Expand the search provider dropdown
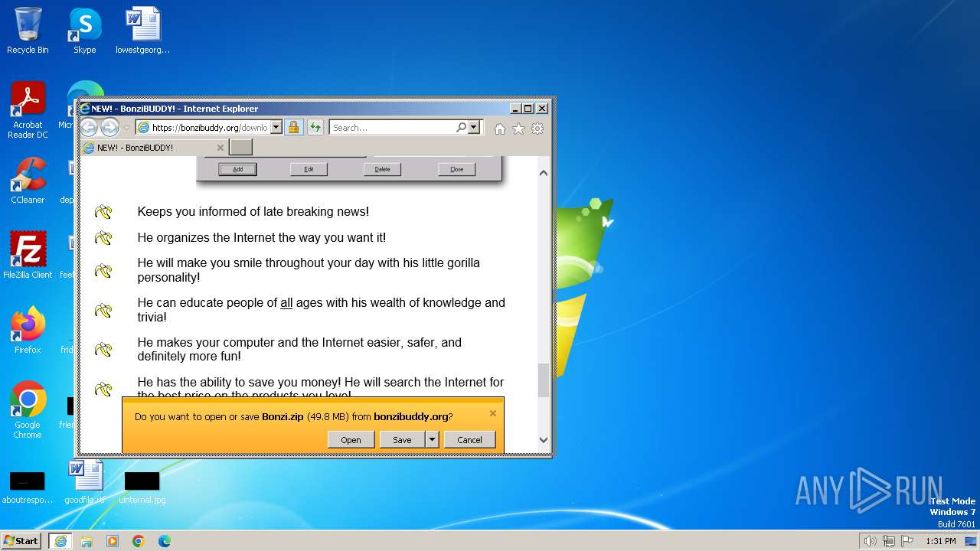 [x=474, y=128]
